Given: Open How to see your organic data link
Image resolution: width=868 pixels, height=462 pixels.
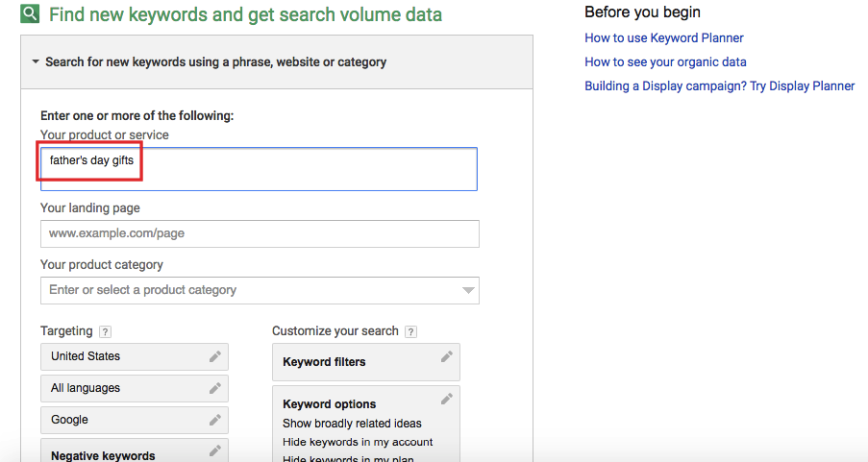Looking at the screenshot, I should 665,62.
